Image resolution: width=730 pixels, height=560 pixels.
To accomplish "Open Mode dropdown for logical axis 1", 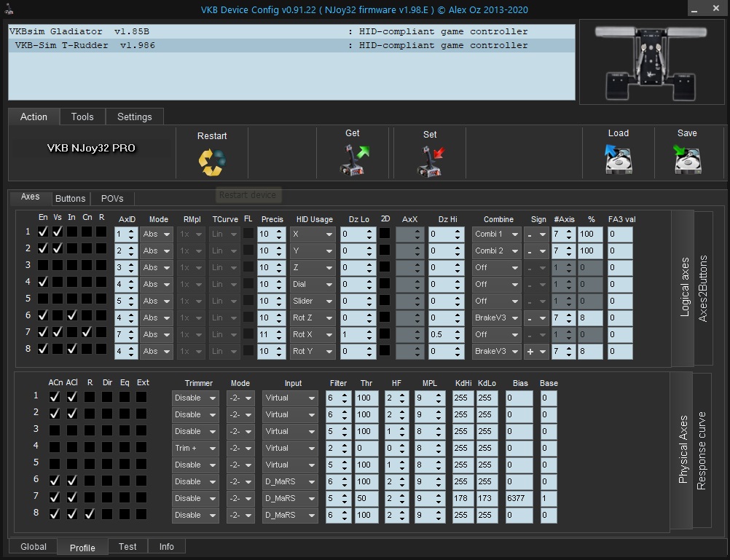I will click(156, 234).
